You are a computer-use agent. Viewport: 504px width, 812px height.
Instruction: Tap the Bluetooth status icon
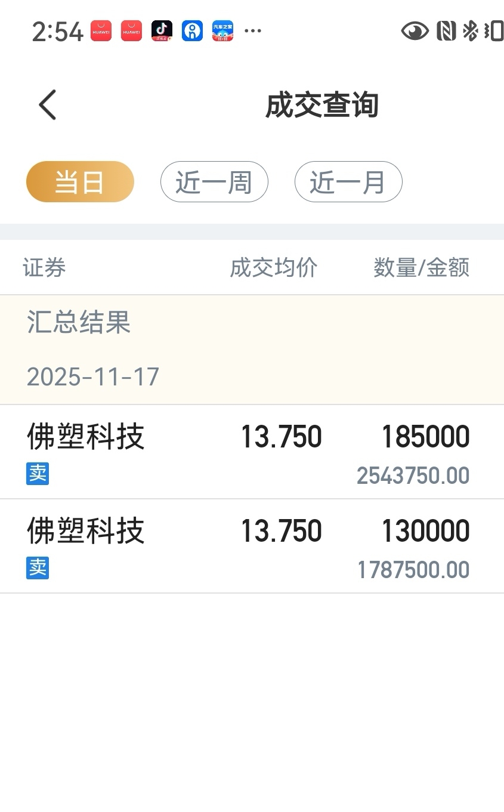[471, 31]
